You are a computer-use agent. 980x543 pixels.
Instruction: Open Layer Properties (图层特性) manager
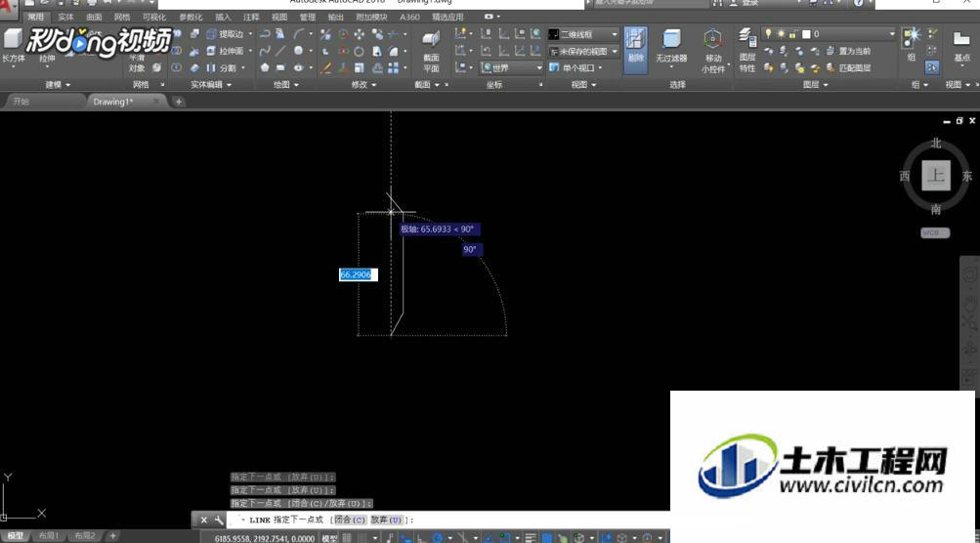click(x=747, y=50)
